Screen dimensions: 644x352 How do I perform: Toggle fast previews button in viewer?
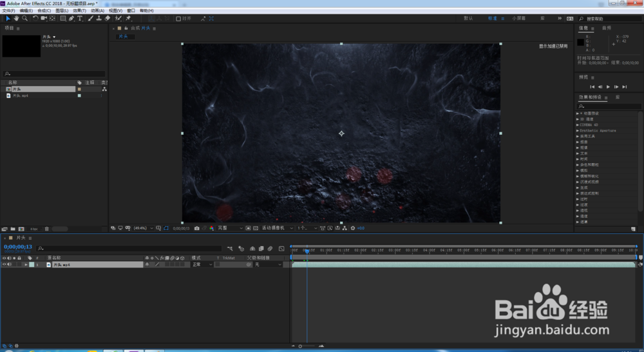pyautogui.click(x=330, y=228)
